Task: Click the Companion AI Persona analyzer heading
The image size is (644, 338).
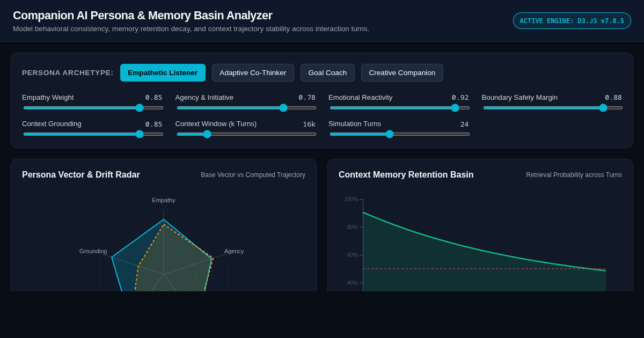Action: click(143, 16)
